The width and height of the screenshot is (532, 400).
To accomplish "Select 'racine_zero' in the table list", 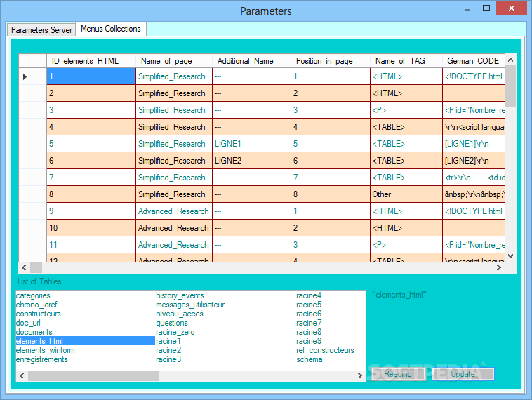I will 175,332.
